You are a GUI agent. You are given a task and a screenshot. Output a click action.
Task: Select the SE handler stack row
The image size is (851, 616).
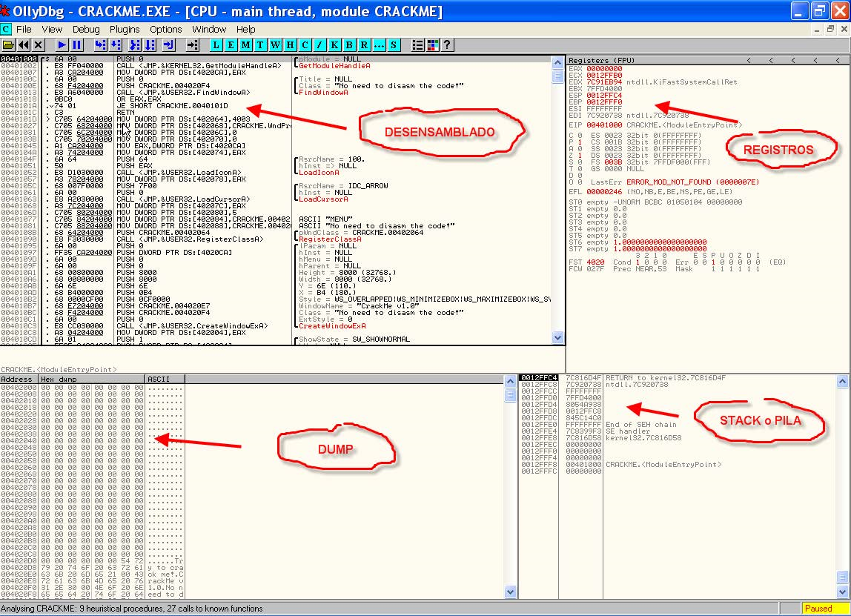pos(627,431)
